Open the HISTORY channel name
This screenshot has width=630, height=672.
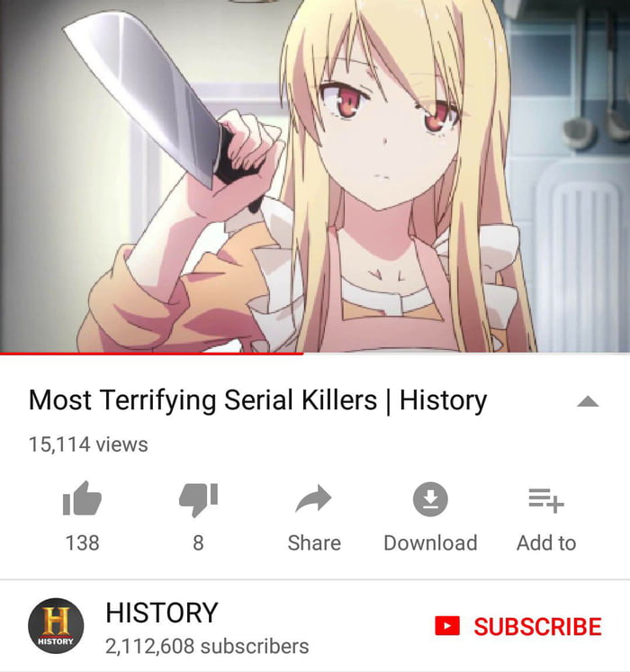coord(162,613)
